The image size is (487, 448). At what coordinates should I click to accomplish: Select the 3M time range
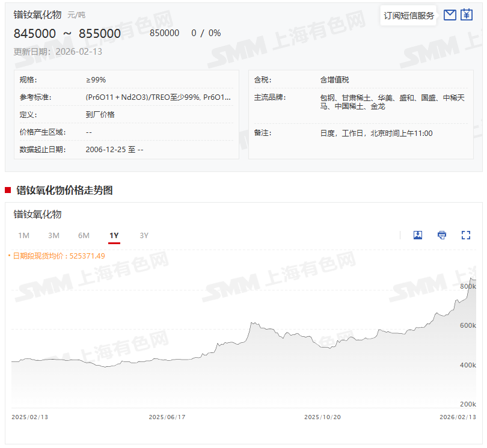(54, 235)
